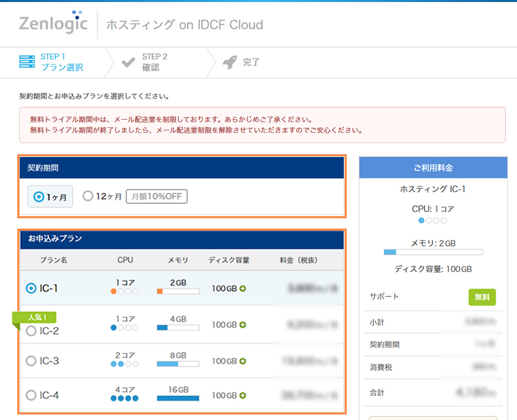Click the IC-4 row 16GB text
Screen dimensions: 517x420
pyautogui.click(x=179, y=390)
